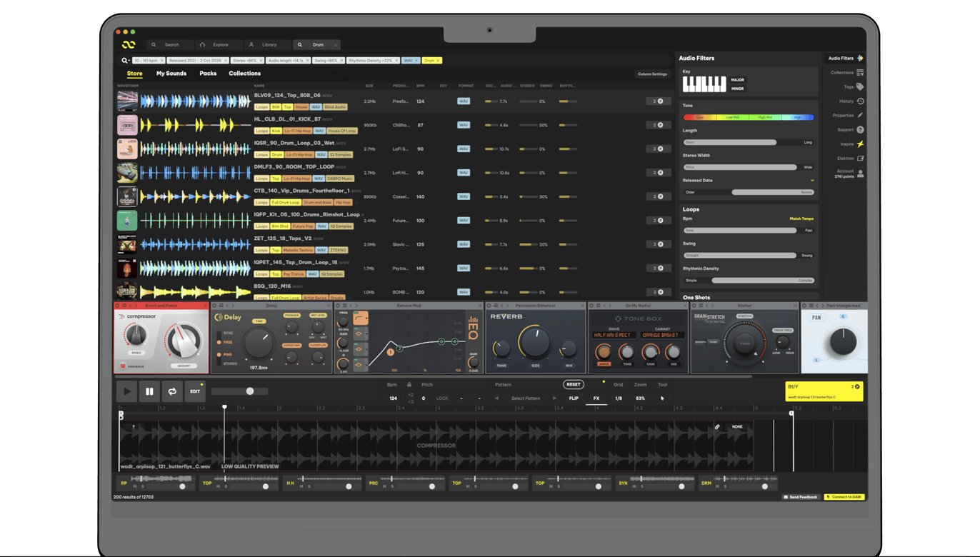This screenshot has height=557, width=980.
Task: Select MINOR key filter
Action: 737,89
